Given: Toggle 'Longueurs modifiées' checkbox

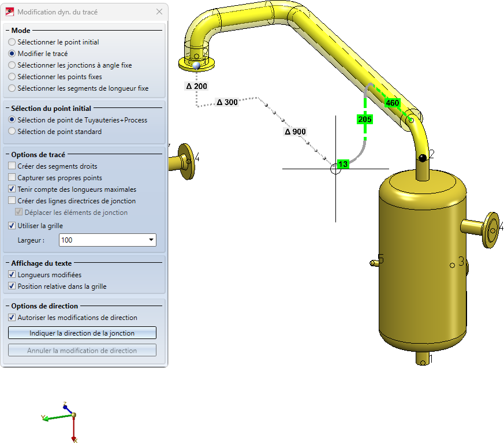Looking at the screenshot, I should click(x=12, y=274).
